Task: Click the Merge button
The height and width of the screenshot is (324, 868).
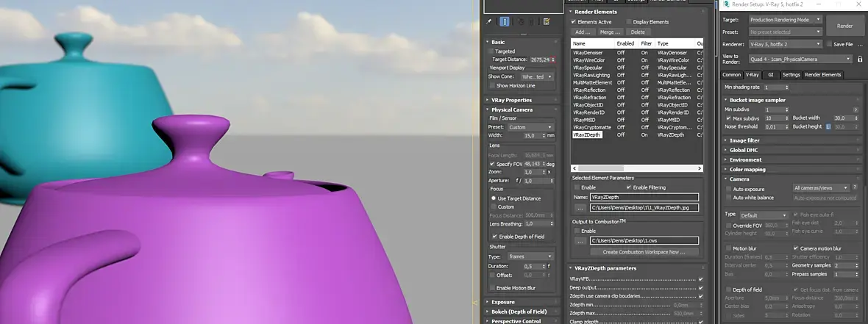Action: click(x=610, y=32)
